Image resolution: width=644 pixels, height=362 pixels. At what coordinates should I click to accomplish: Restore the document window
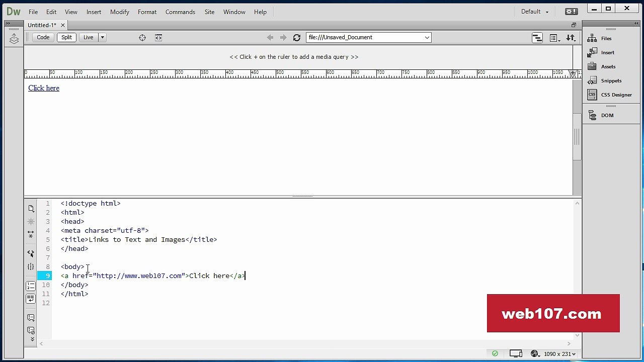(x=574, y=25)
